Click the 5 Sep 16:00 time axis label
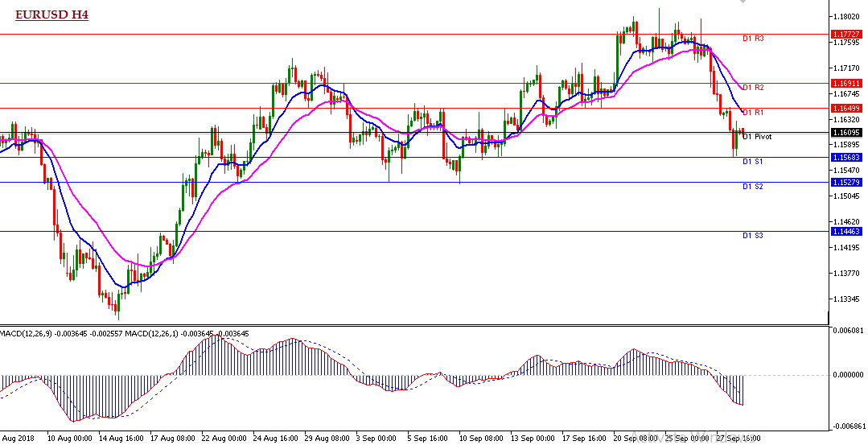Viewport: 868px width, 445px height. pyautogui.click(x=427, y=439)
